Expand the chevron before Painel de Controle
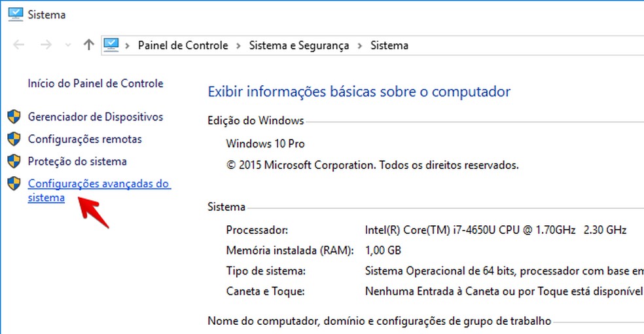644x334 pixels. click(x=128, y=46)
